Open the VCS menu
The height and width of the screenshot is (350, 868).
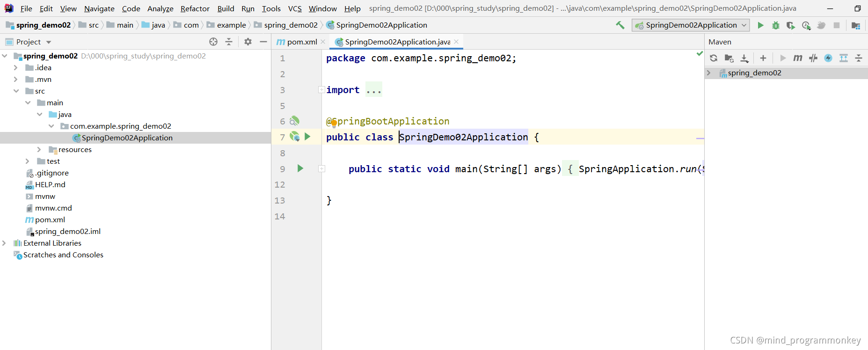click(x=295, y=8)
